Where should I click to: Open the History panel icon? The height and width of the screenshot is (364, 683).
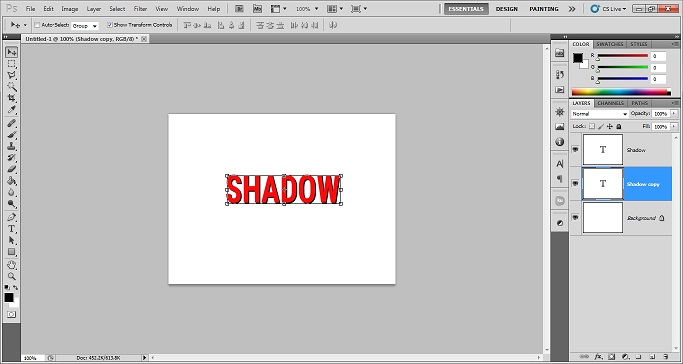coord(560,74)
